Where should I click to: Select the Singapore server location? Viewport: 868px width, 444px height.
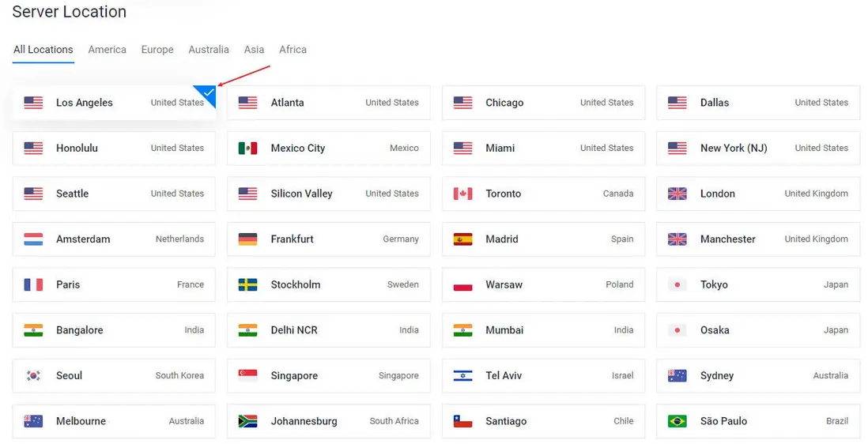pos(328,376)
